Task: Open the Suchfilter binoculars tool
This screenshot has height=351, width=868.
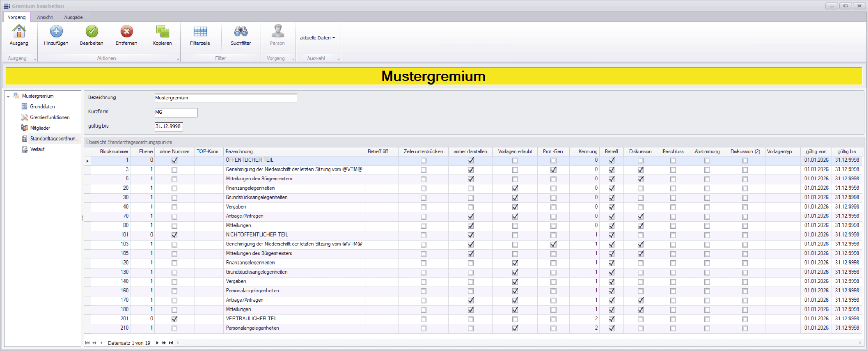Action: [x=241, y=32]
